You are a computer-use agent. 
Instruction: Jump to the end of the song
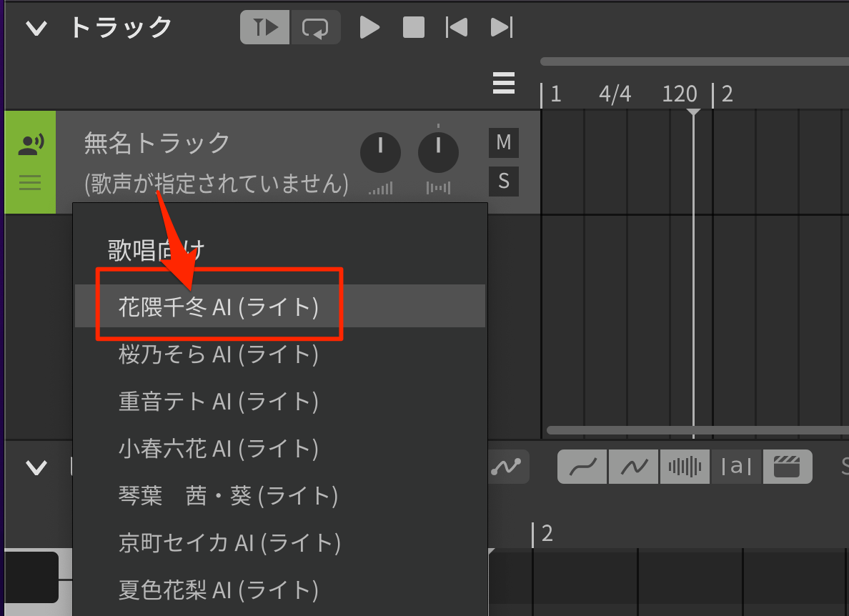(502, 27)
